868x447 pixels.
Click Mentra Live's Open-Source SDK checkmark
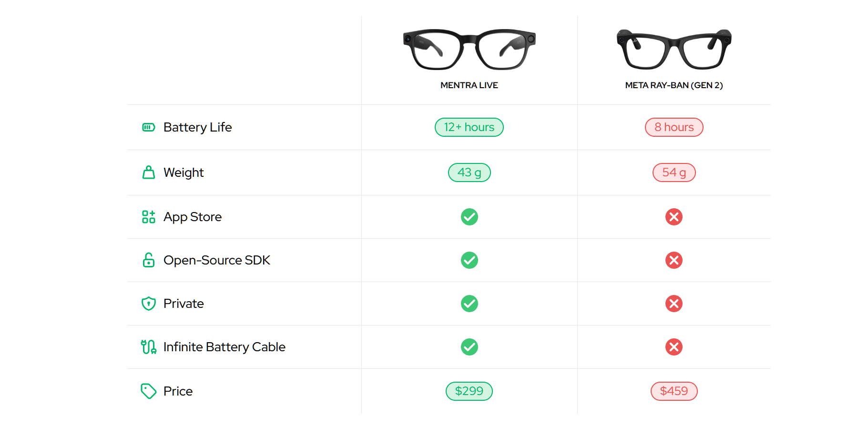click(x=470, y=260)
